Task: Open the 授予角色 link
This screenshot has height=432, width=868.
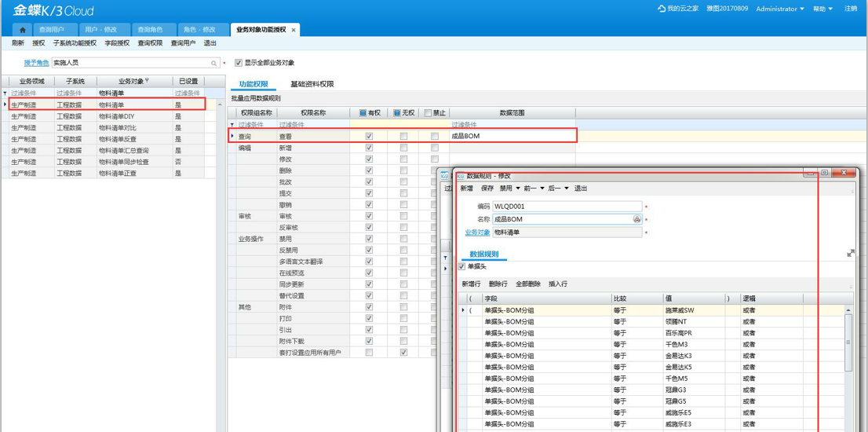Action: click(x=36, y=63)
